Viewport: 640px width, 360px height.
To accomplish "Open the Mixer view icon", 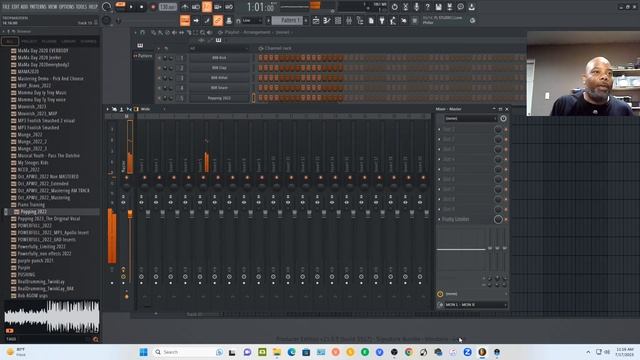I will (349, 20).
